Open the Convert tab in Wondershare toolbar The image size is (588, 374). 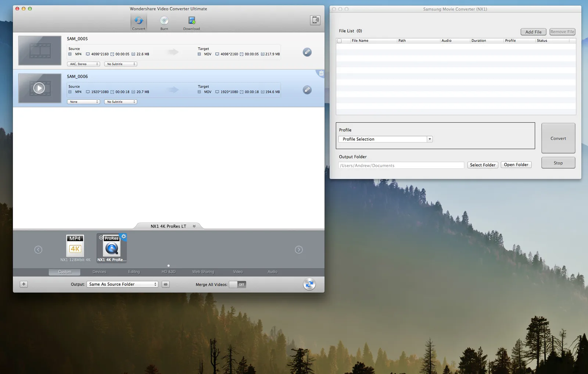click(x=139, y=22)
